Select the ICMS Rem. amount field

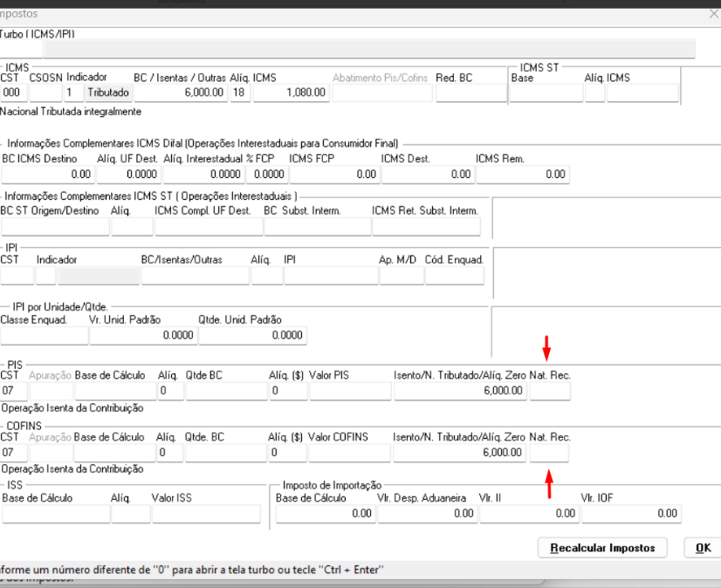click(x=523, y=174)
